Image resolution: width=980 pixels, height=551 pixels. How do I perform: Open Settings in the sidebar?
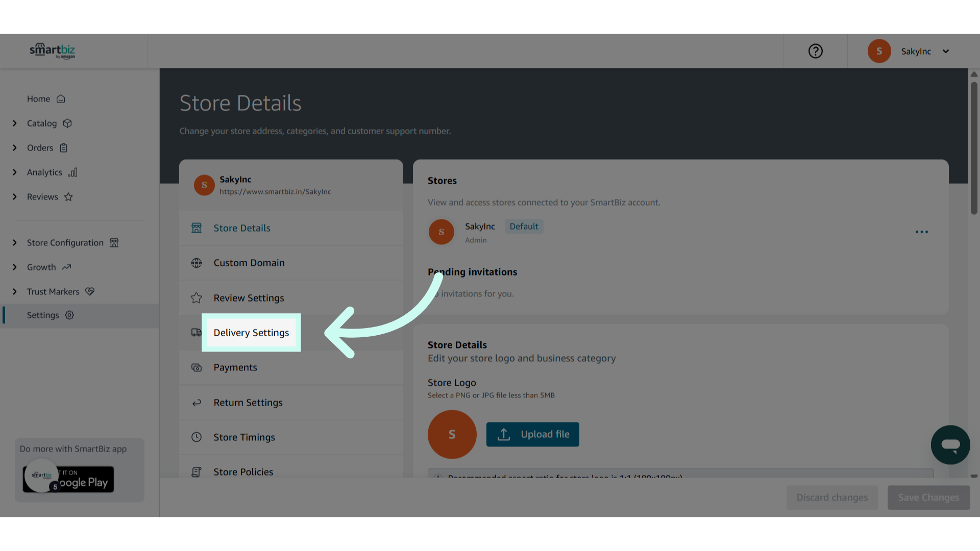click(80, 315)
